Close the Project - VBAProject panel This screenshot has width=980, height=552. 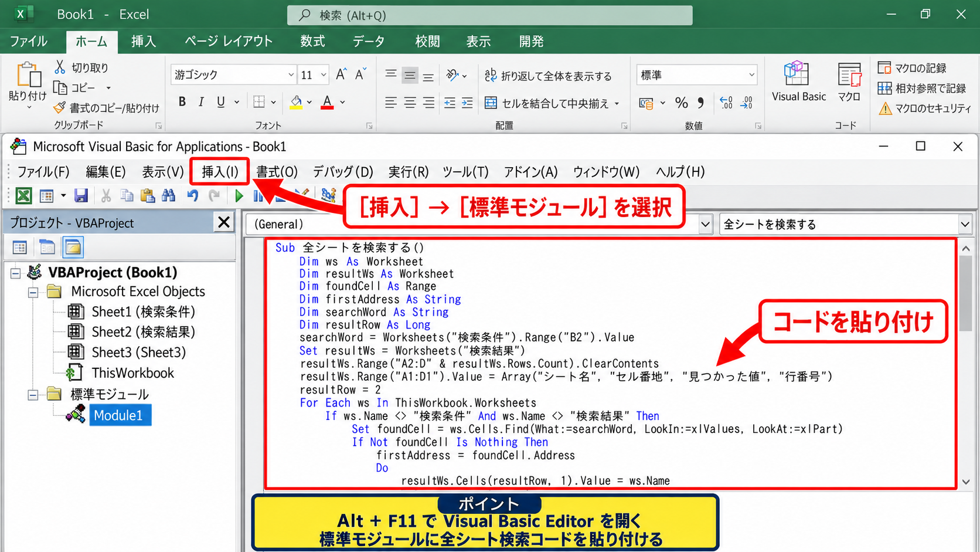point(224,222)
